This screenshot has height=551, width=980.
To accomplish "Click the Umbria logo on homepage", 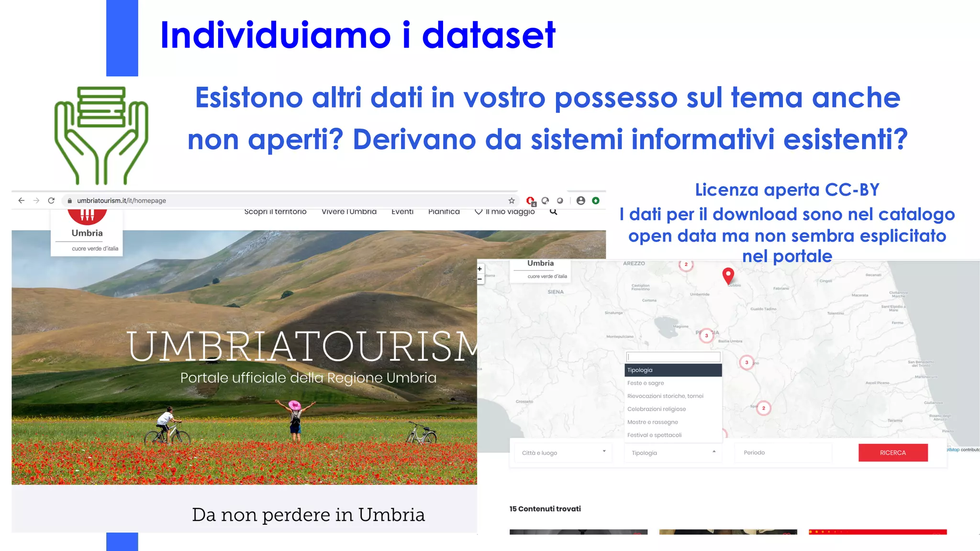I will pos(87,232).
